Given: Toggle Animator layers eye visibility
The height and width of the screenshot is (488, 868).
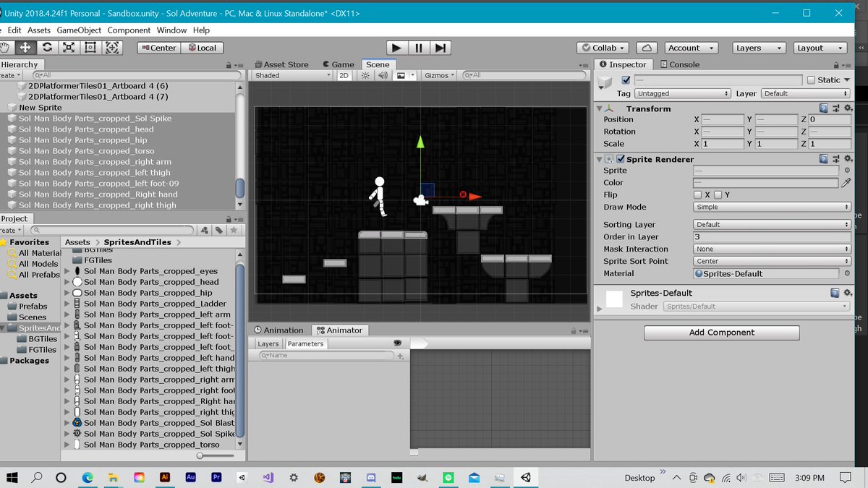Looking at the screenshot, I should pos(396,343).
